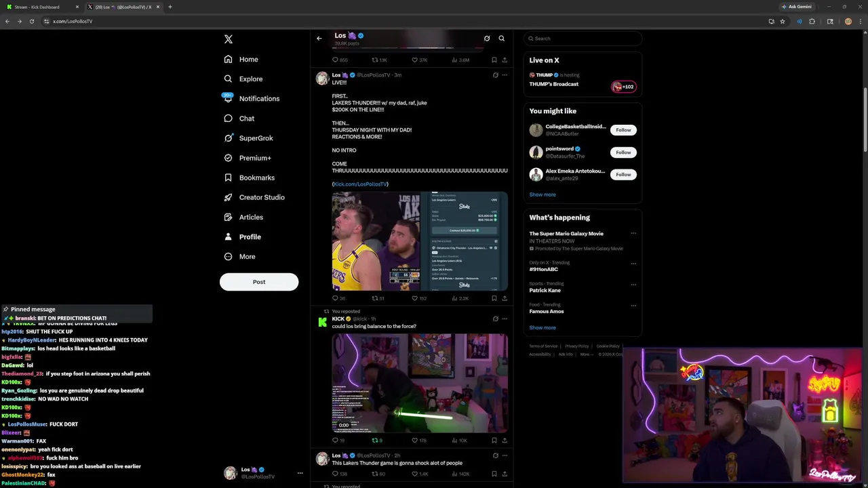Image resolution: width=868 pixels, height=488 pixels.
Task: Undo repost of KICK post
Action: click(x=377, y=441)
